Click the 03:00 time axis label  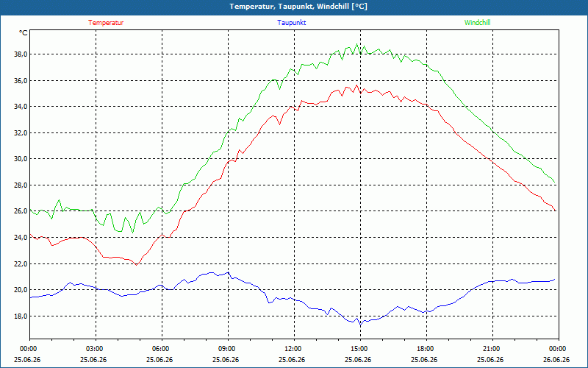click(96, 349)
